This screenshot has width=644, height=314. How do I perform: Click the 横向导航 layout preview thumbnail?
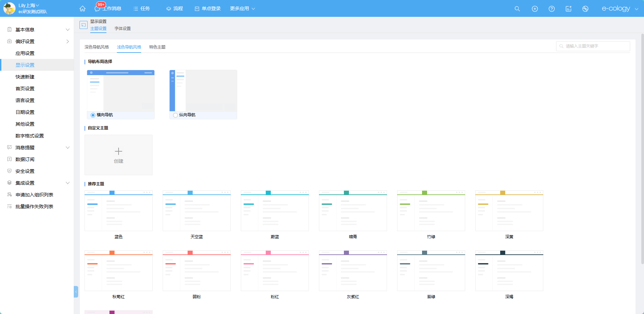coord(121,91)
